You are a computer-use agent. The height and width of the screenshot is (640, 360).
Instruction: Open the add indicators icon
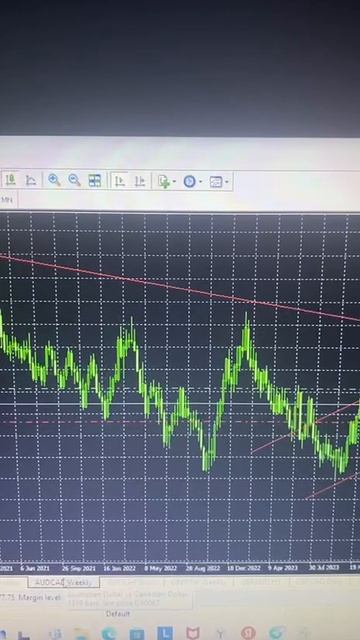[164, 182]
